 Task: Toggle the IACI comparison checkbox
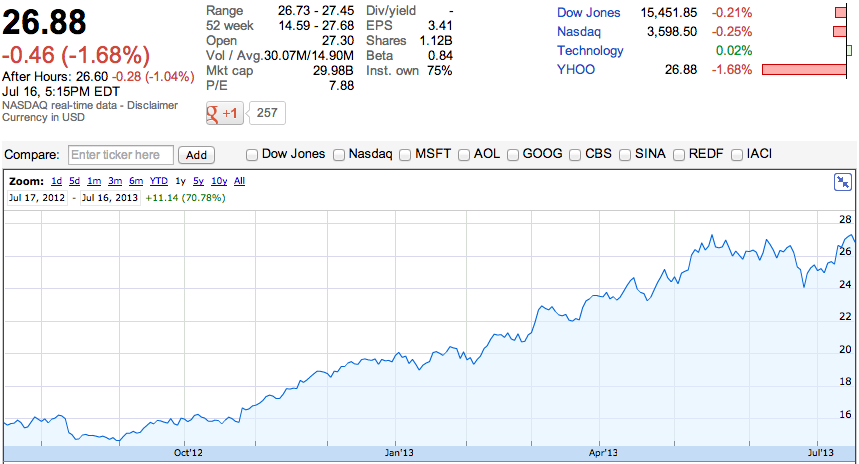pos(737,155)
